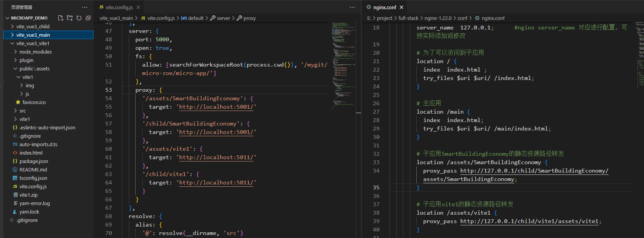Click 'resolve:' on line 68
This screenshot has height=238, width=644.
click(142, 216)
